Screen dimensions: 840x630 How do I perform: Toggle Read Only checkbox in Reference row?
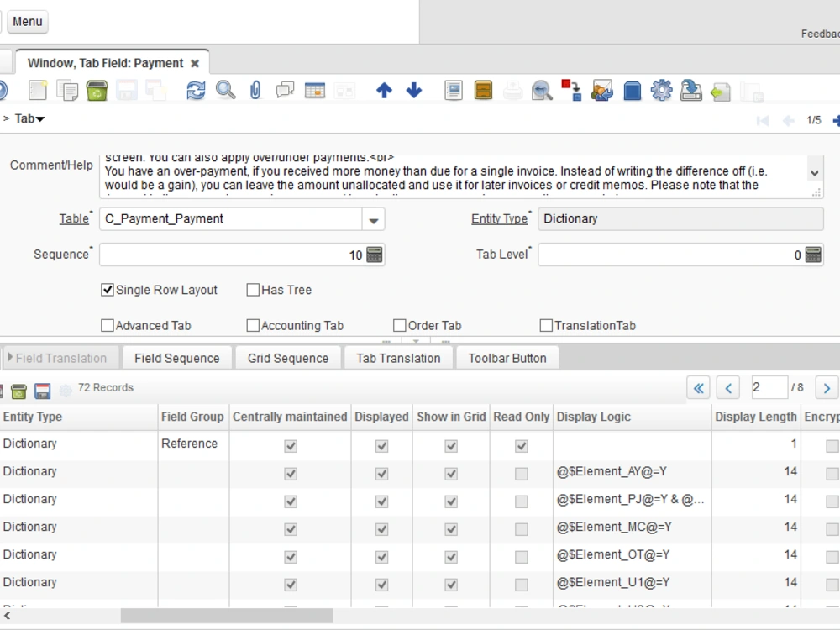pyautogui.click(x=522, y=446)
